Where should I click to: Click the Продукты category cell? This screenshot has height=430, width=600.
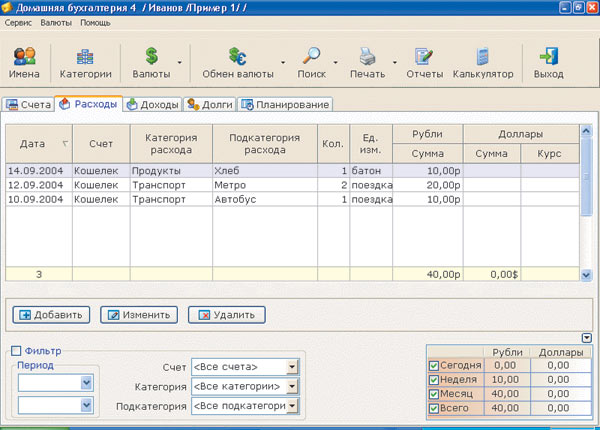coord(171,171)
